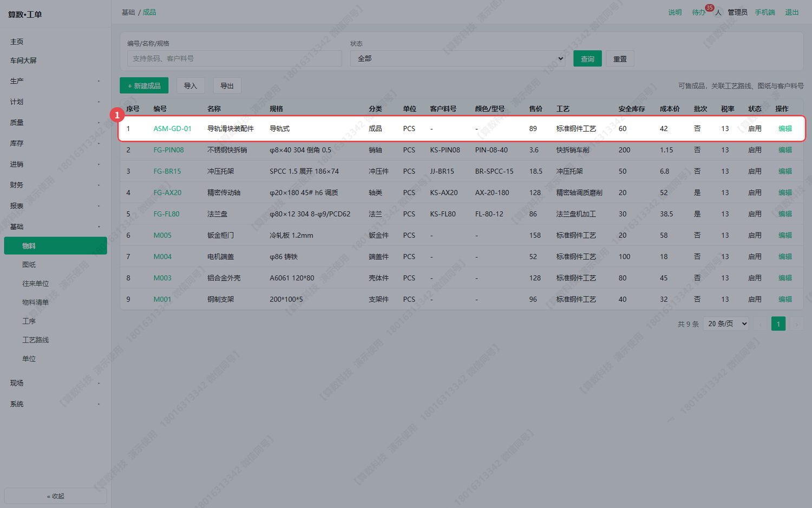Open 工艺路线 in the sidebar
The height and width of the screenshot is (508, 812).
click(x=36, y=340)
